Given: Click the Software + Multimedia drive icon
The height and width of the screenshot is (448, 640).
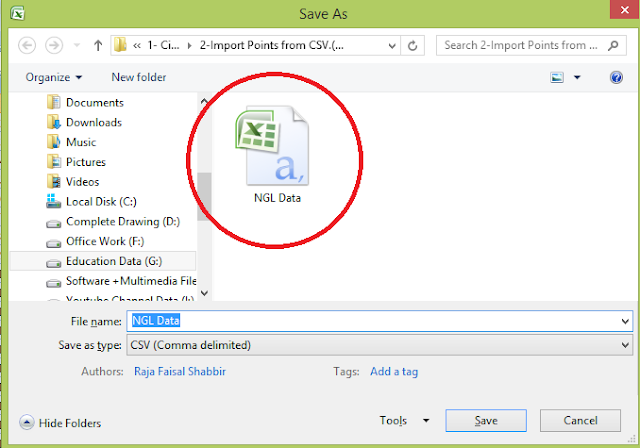Looking at the screenshot, I should point(53,283).
